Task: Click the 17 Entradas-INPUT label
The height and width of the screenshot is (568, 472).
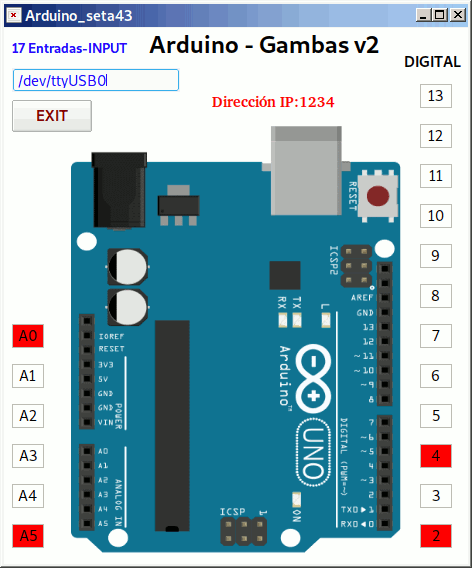Action: coord(69,48)
